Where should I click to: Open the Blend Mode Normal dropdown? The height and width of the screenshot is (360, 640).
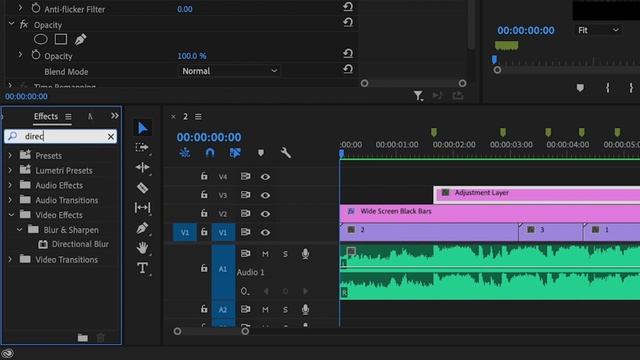point(229,71)
